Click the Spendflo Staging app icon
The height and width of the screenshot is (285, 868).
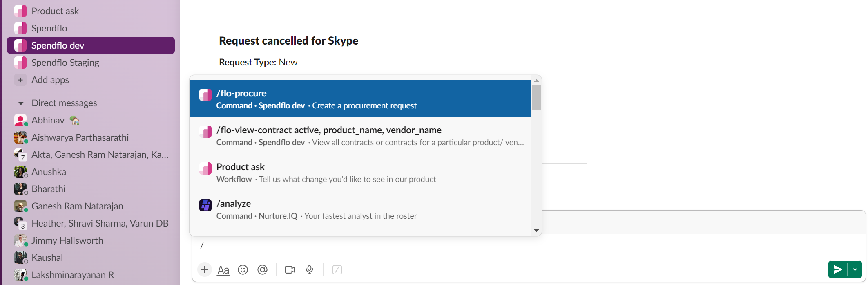point(20,63)
